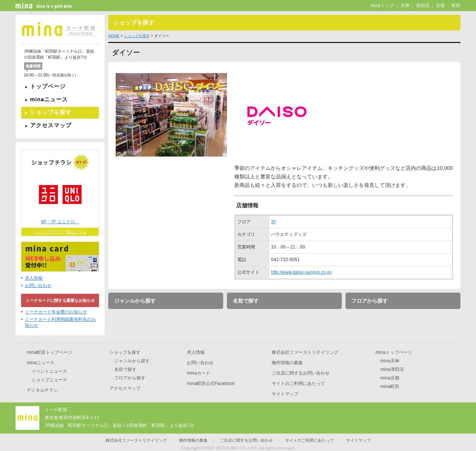Switch to 津田沼 location in header
The width and height of the screenshot is (476, 451).
click(423, 6)
